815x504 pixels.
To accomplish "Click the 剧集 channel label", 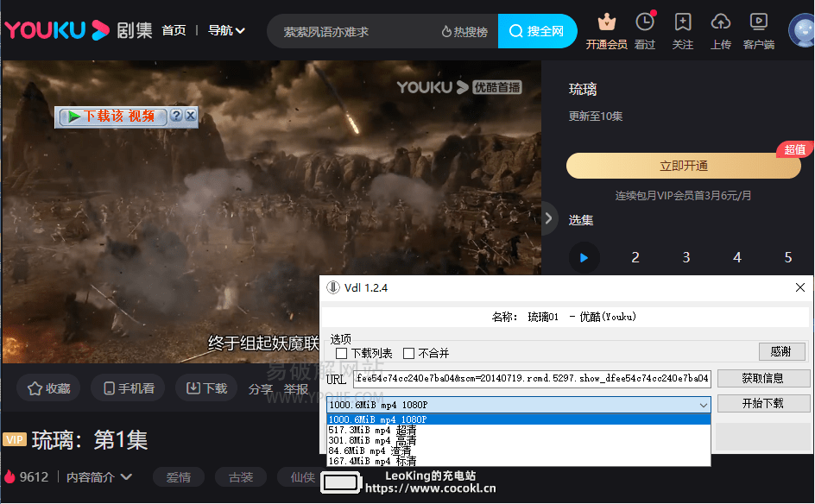I will (134, 31).
